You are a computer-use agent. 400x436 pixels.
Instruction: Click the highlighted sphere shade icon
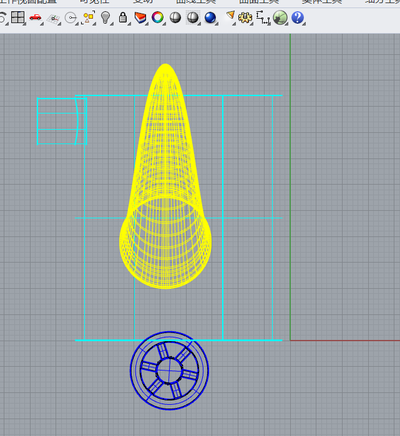click(x=193, y=17)
